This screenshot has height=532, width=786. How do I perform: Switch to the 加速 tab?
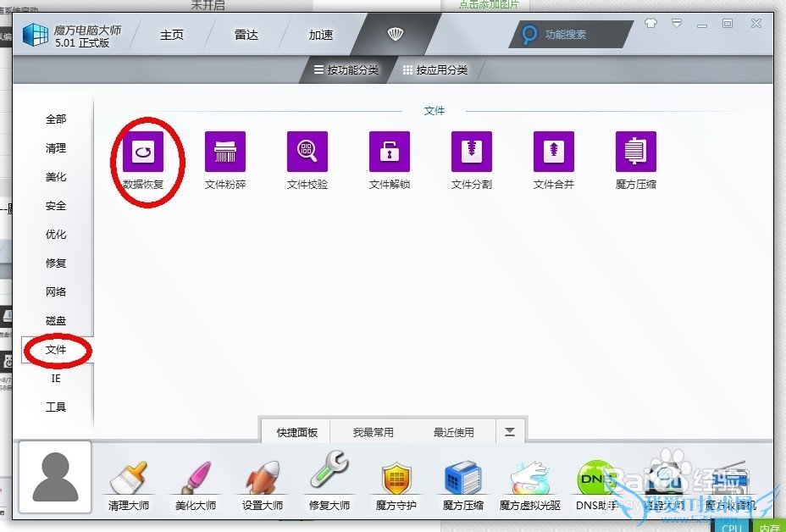[x=321, y=35]
